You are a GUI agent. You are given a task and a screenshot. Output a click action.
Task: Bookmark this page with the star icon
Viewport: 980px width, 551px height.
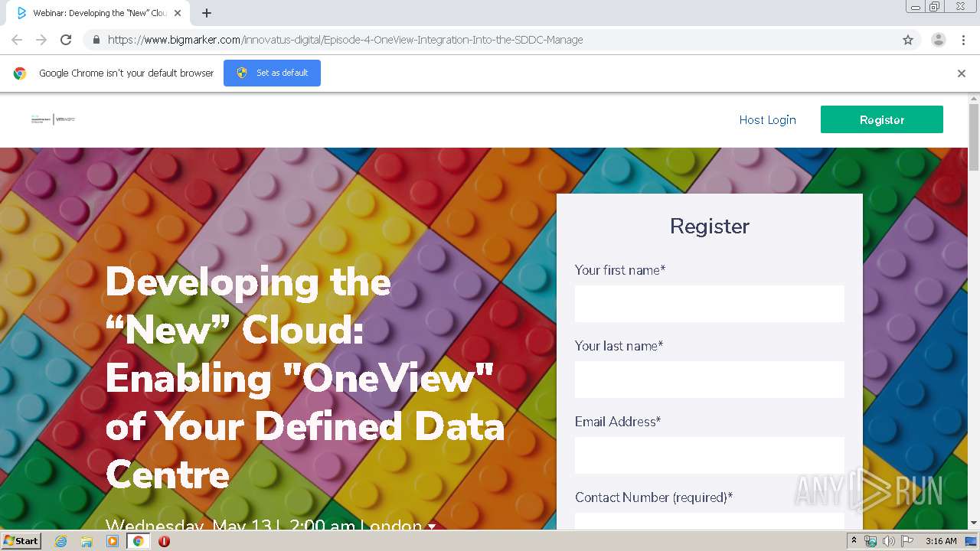pyautogui.click(x=908, y=40)
